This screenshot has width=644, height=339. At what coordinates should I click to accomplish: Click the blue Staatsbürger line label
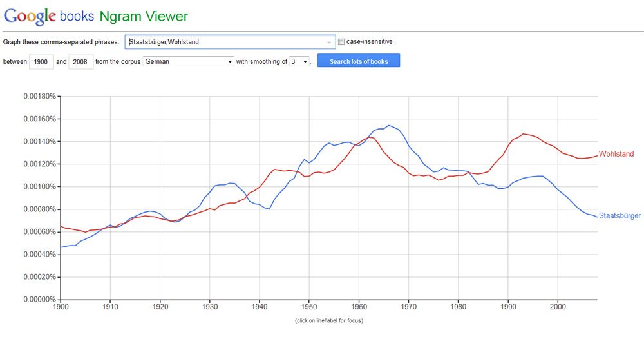pyautogui.click(x=620, y=216)
